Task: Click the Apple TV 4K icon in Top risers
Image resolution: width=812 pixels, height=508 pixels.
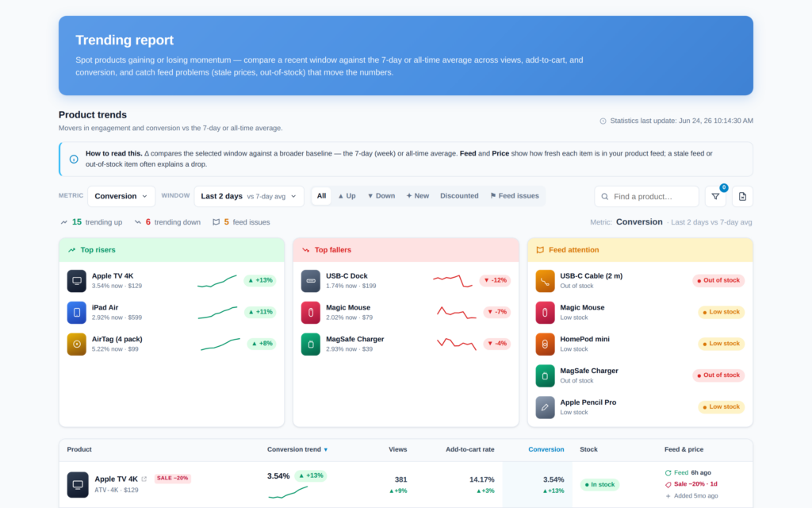Action: (x=77, y=281)
